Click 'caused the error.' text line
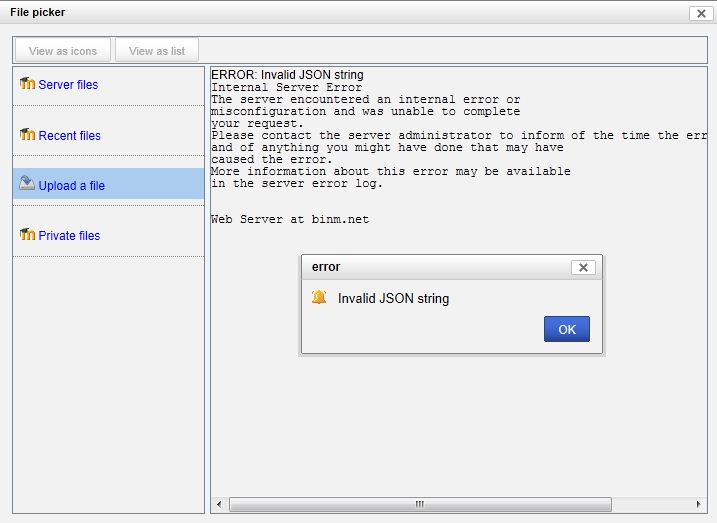This screenshot has height=523, width=717. point(272,159)
